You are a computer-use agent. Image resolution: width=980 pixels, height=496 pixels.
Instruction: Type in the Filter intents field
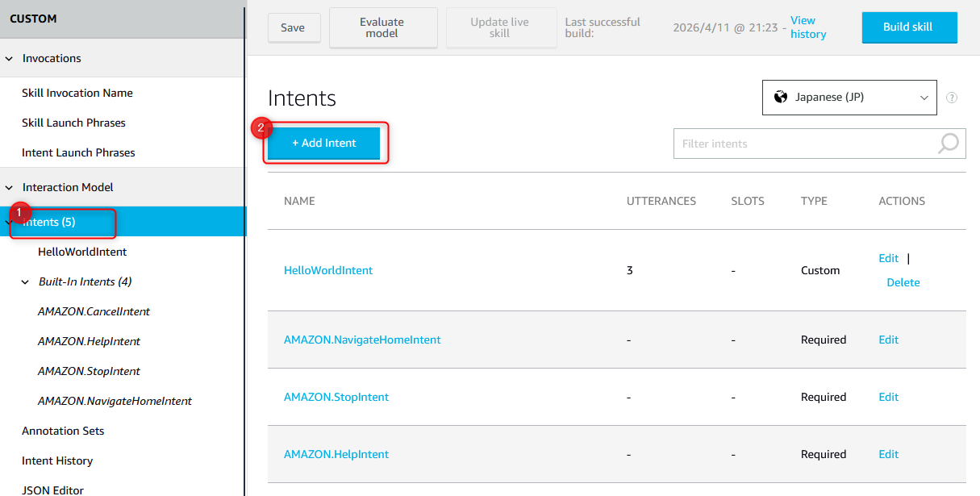pos(803,144)
